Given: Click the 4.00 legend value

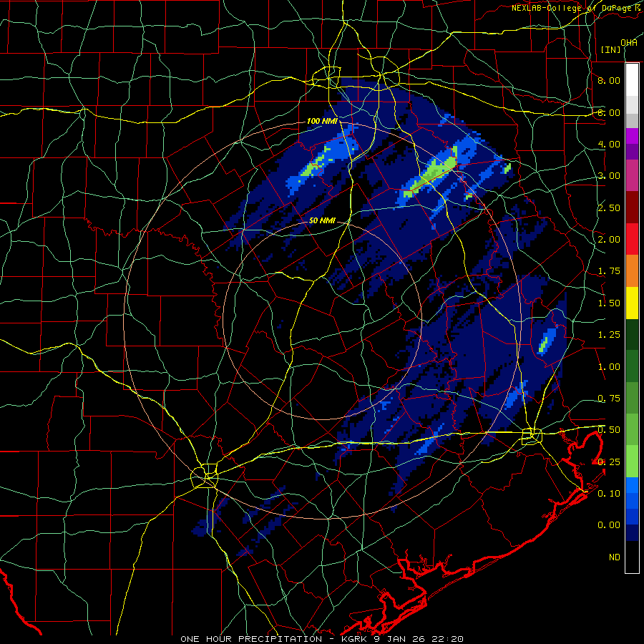Looking at the screenshot, I should coord(609,144).
